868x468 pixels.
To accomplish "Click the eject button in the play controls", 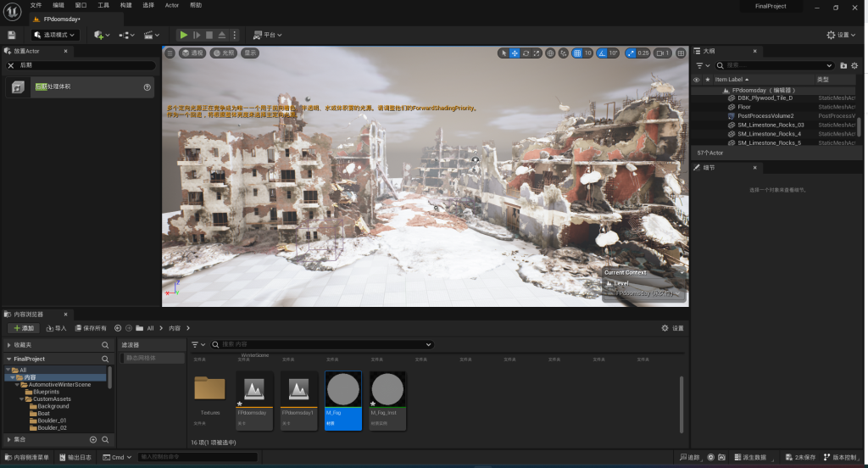I will tap(222, 35).
